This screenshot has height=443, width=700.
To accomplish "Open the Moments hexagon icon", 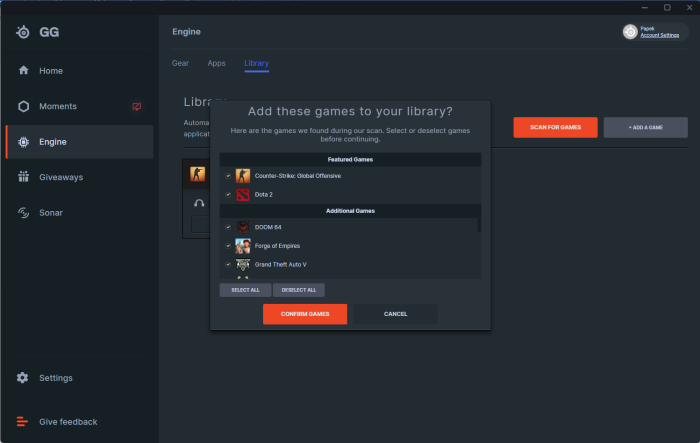I will tap(24, 106).
